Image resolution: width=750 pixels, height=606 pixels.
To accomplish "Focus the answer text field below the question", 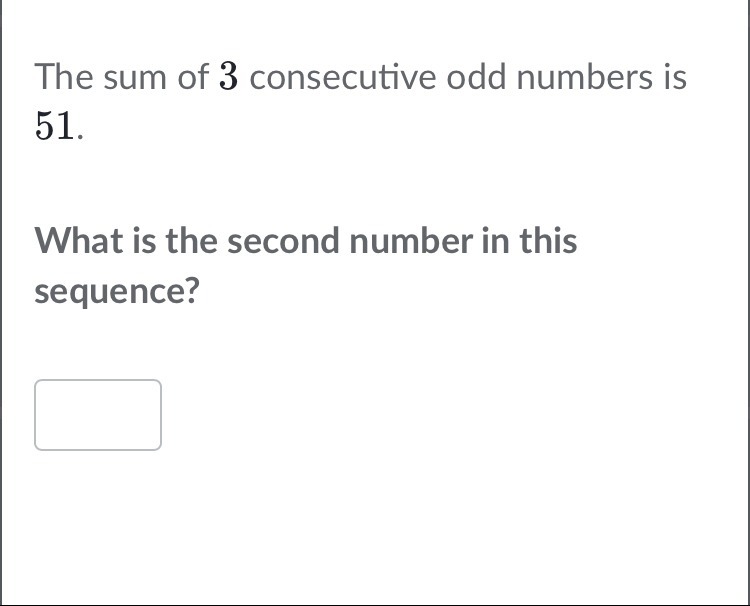I will (x=98, y=415).
